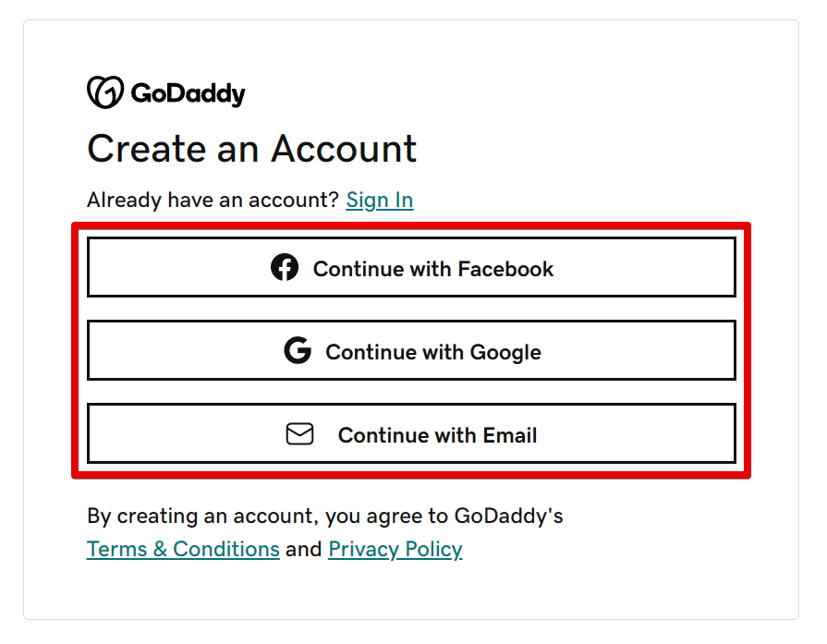Open the Sign In link
Viewport: 827px width, 644px height.
coord(379,200)
